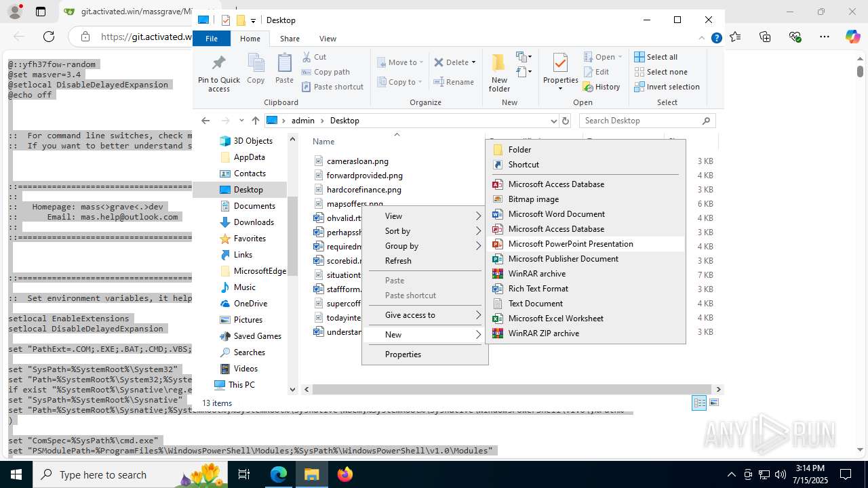This screenshot has height=488, width=868.
Task: Open recent locations dropdown arrow
Action: coord(241,121)
